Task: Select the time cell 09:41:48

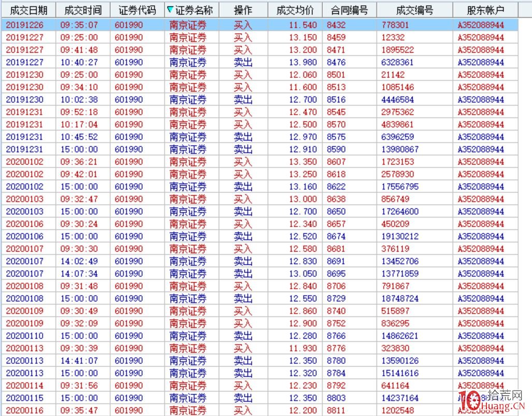Action: (x=79, y=50)
